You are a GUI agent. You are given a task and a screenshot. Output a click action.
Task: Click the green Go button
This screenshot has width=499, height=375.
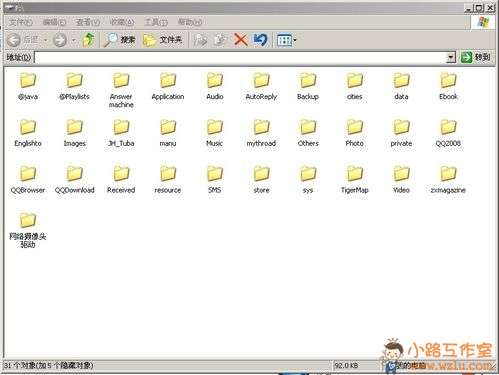(475, 57)
